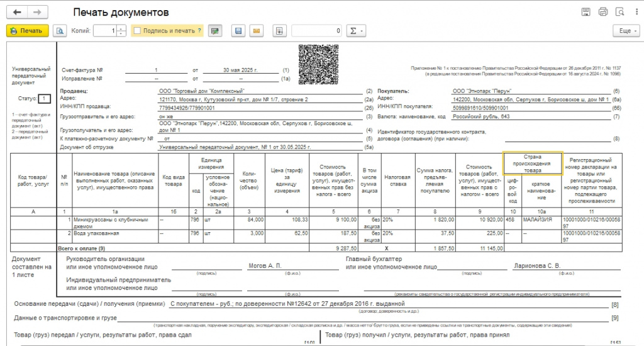Decrease copies with the down stepper arrow
Screen dimensions: 644x346
121,34
